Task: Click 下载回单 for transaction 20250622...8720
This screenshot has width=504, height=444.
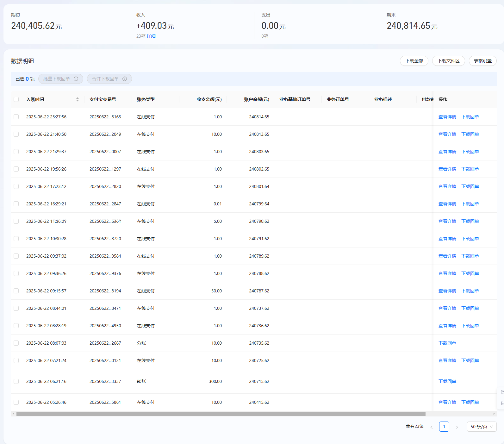Action: click(470, 239)
